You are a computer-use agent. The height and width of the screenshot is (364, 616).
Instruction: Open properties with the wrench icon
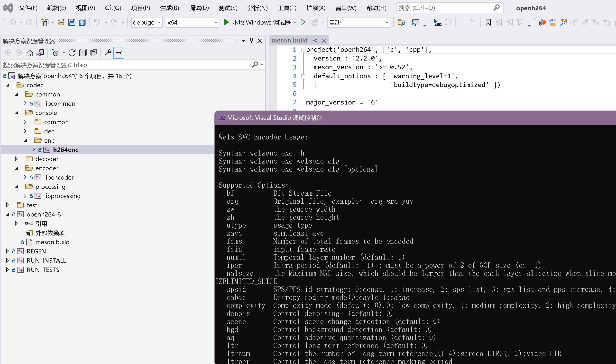click(108, 52)
